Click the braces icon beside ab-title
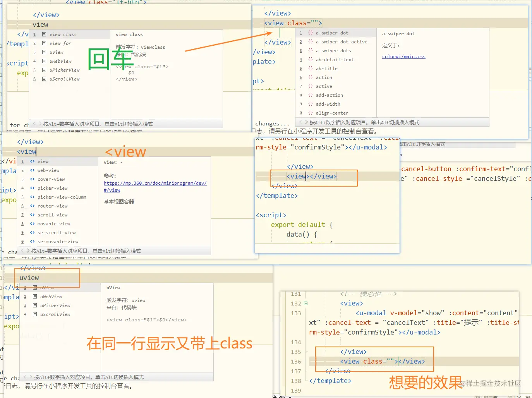Viewport: 532px width, 398px height. coord(311,69)
